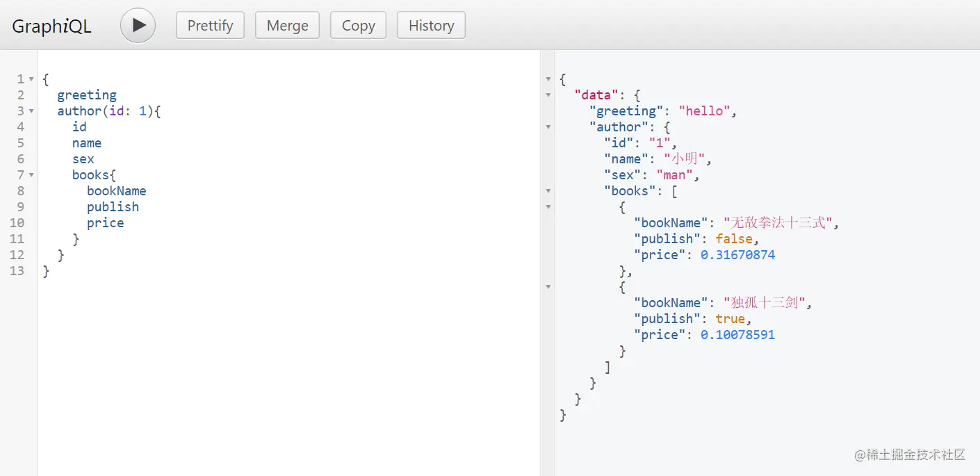Click the name field on query line 5
The height and width of the screenshot is (476, 980).
tap(87, 143)
